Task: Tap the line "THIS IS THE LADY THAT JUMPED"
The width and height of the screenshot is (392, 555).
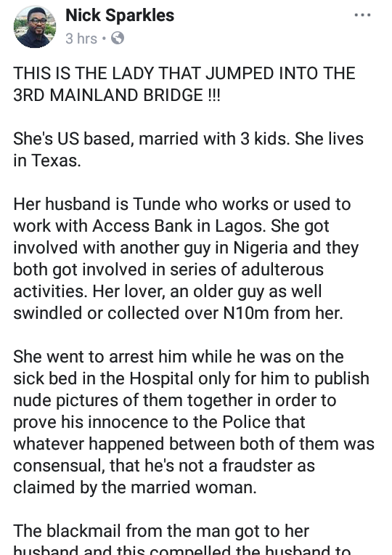Action: (184, 73)
